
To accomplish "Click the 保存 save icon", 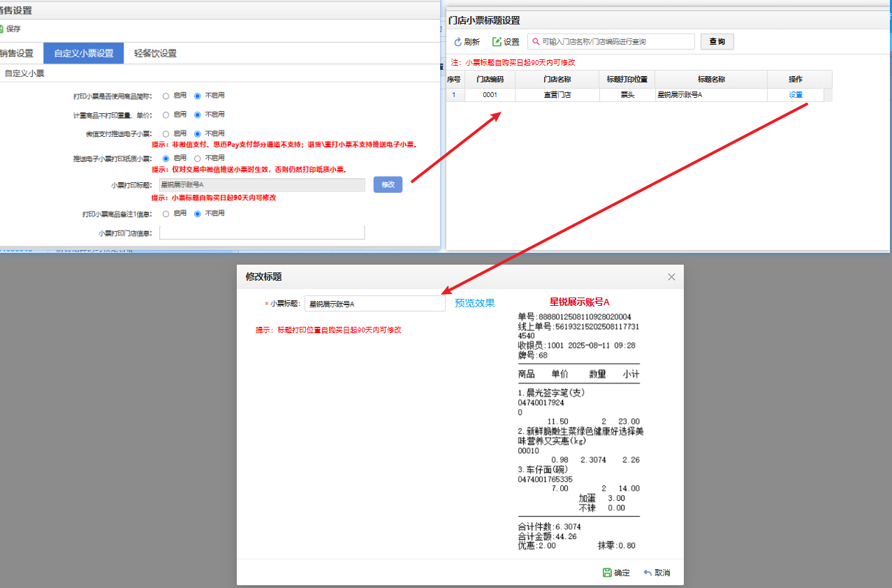I will coord(2,29).
